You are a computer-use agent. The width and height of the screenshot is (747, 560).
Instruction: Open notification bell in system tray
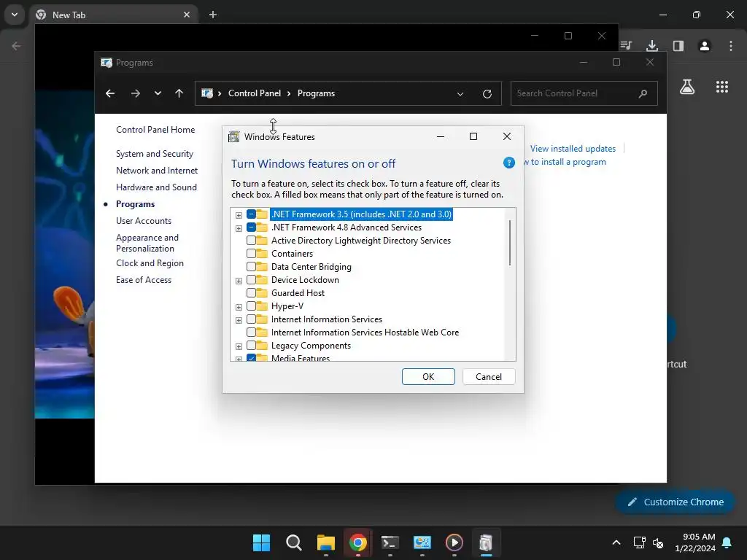pyautogui.click(x=727, y=542)
